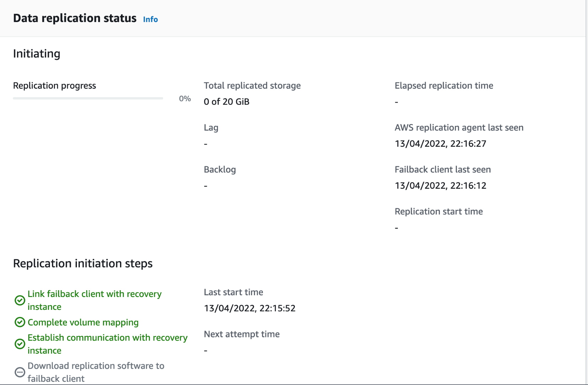
Task: Click the check icon for 'Complete volume mapping'
Action: (x=20, y=323)
